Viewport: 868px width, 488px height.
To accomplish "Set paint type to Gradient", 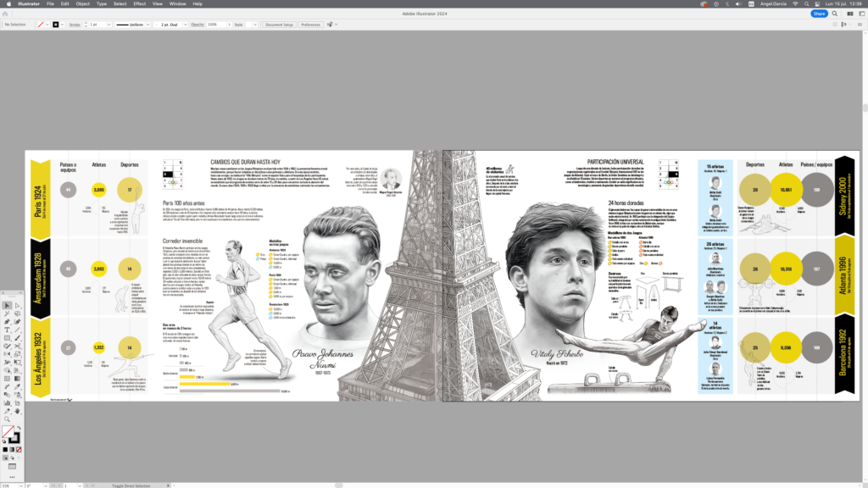I will (x=12, y=450).
